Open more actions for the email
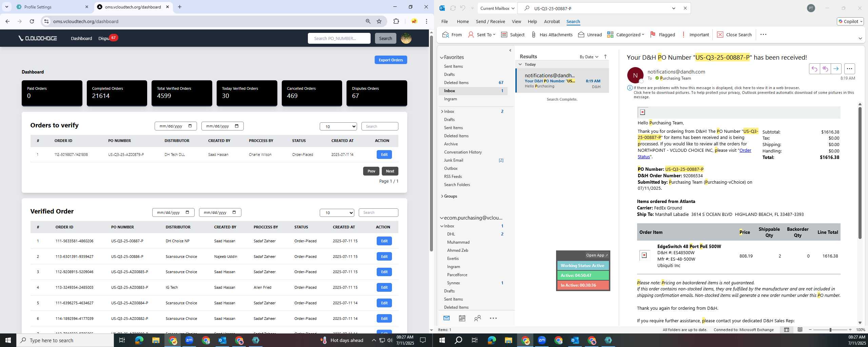868x347 pixels. click(x=849, y=69)
